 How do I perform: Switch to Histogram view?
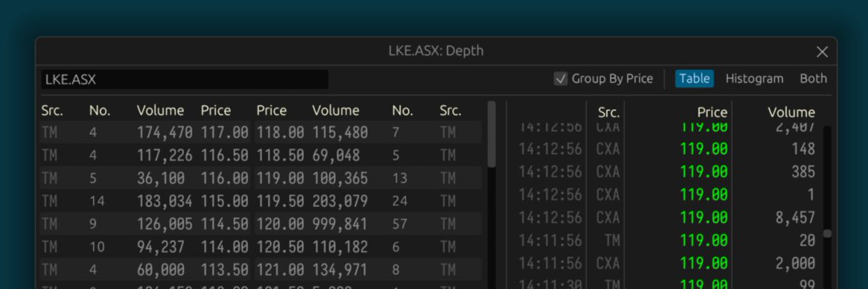(x=754, y=79)
